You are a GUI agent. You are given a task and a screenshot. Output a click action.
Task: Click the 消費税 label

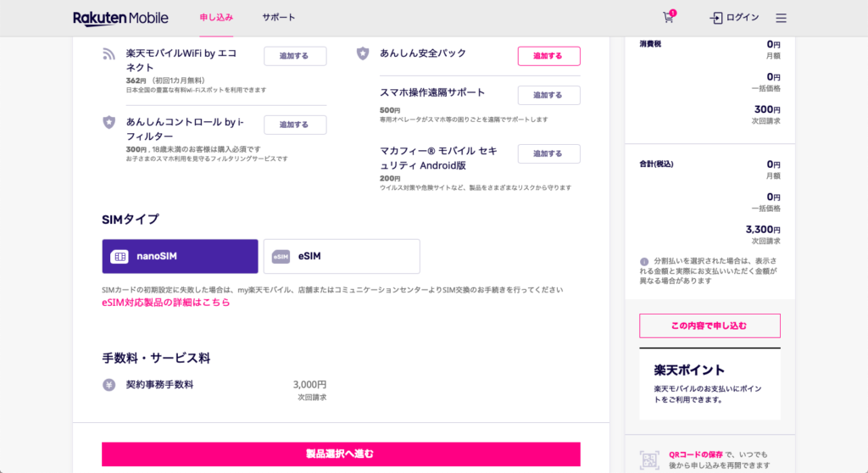point(650,44)
